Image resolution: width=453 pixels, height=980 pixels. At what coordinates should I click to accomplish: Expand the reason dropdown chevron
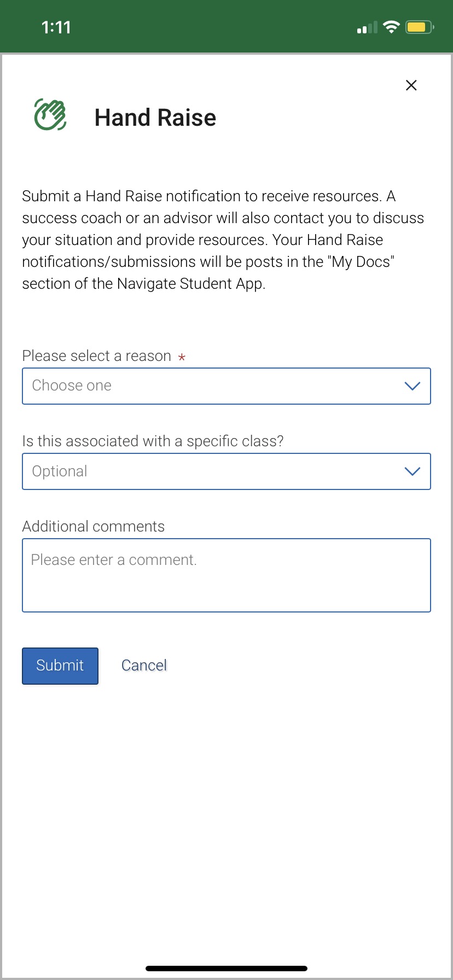tap(412, 386)
